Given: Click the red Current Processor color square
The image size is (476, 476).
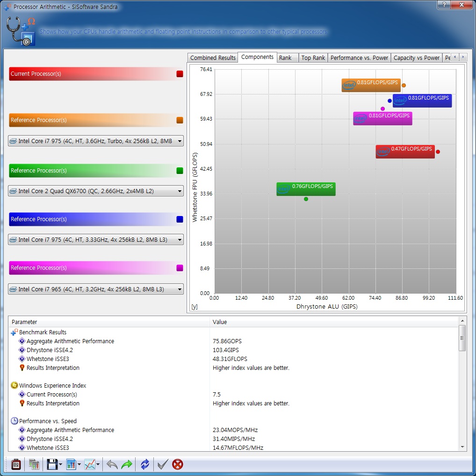Looking at the screenshot, I should tap(180, 74).
